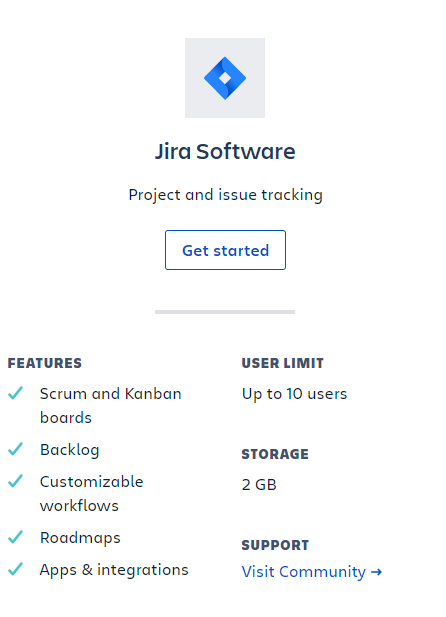This screenshot has width=446, height=617.
Task: Click the checkmark beside Customizable workflows
Action: tap(15, 481)
